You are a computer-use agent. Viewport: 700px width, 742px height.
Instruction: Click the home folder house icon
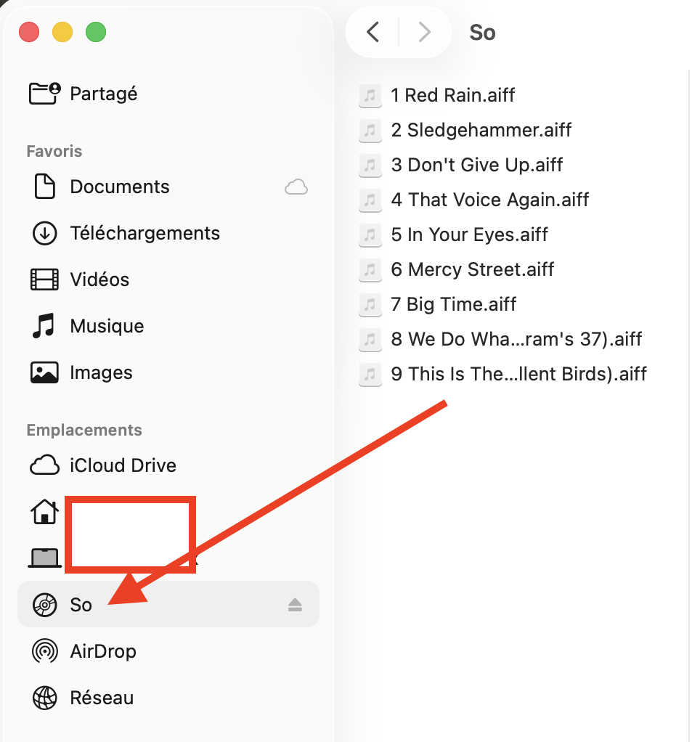click(45, 512)
